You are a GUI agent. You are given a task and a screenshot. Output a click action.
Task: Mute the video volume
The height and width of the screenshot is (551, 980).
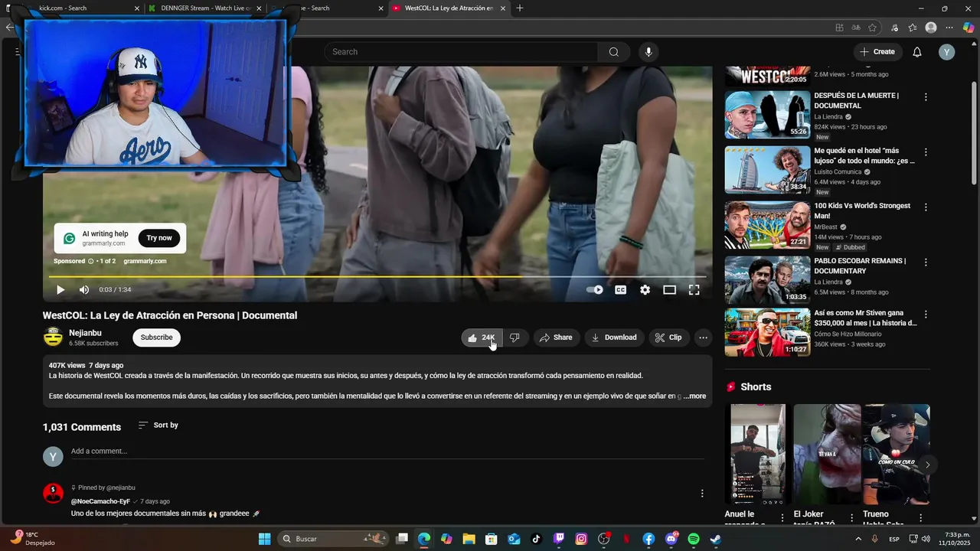tap(84, 290)
